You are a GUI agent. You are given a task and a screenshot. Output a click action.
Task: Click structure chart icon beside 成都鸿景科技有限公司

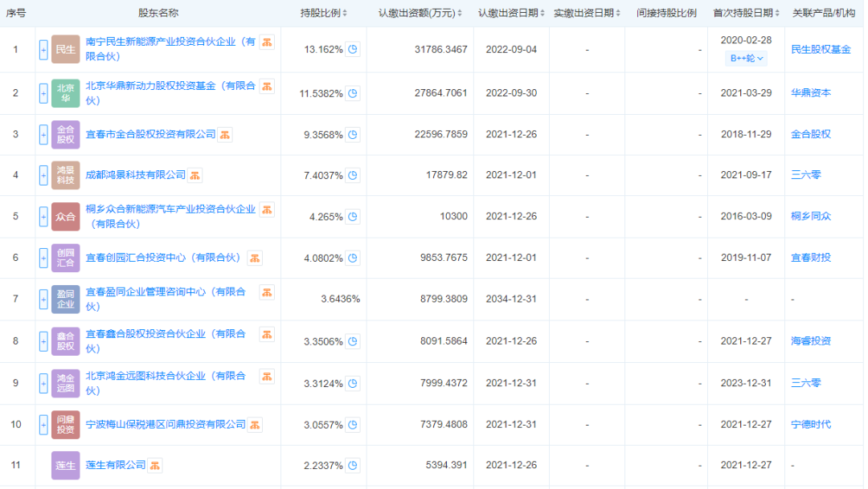194,175
